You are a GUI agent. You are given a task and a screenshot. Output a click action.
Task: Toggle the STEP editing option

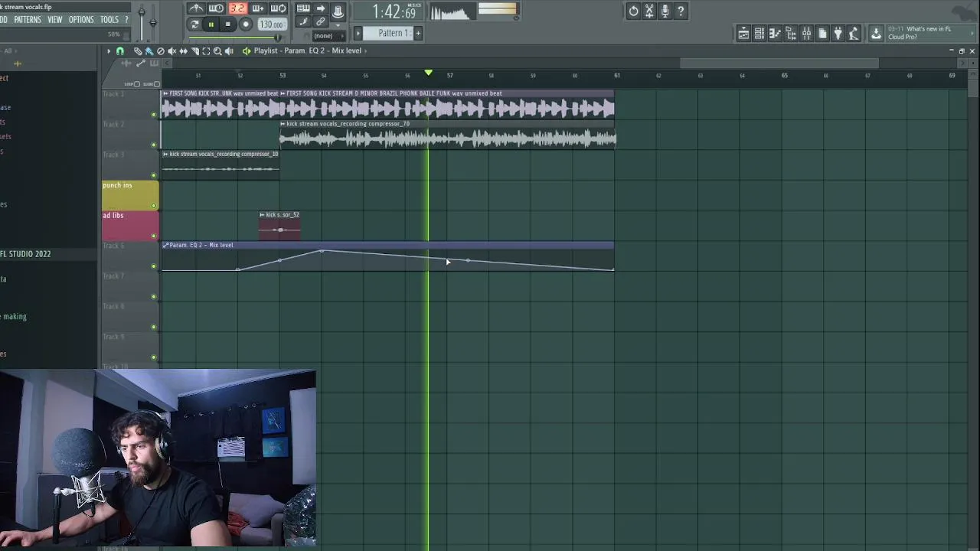click(x=137, y=84)
